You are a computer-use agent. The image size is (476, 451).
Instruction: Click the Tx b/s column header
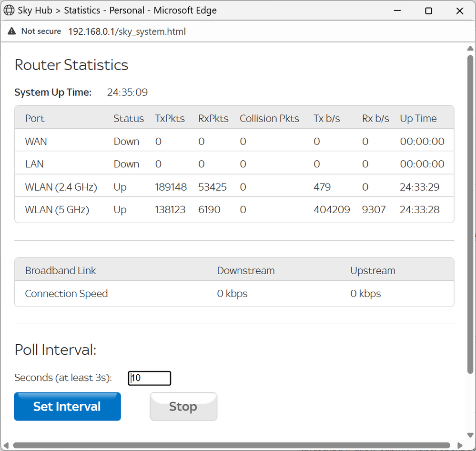pos(327,119)
